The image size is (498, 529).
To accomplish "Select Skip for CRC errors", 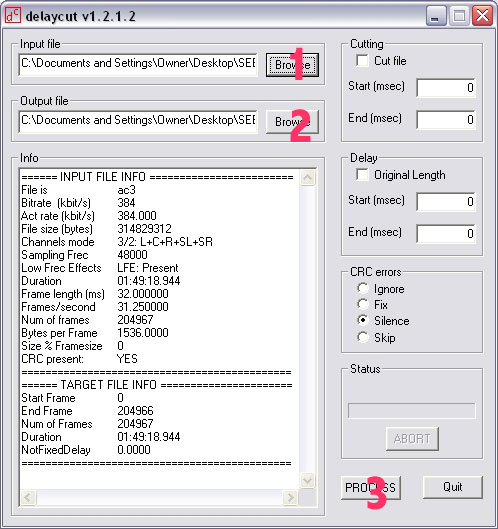I will (363, 337).
